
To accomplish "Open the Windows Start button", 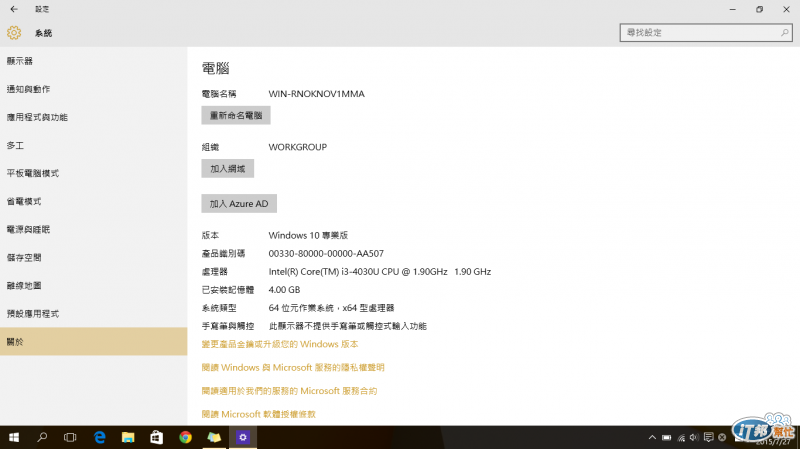I will pos(14,437).
